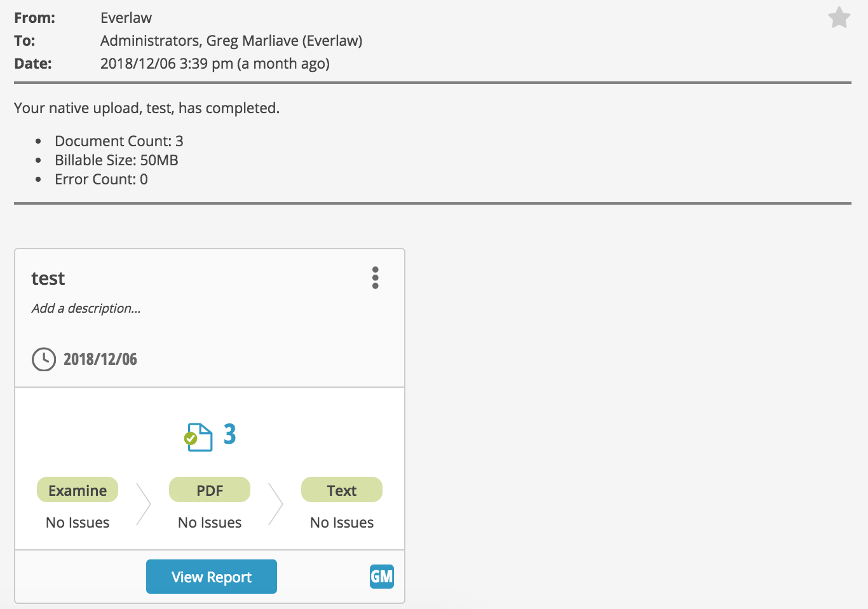Screen dimensions: 868x609
Task: Click No Issues under Examine
Action: point(78,523)
